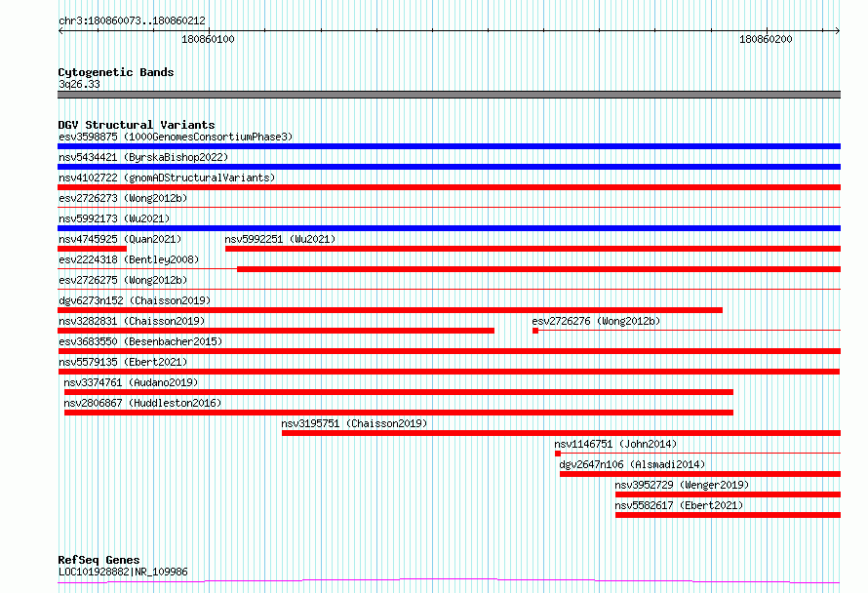Open dgv6273n152 (Chaisson2019) variant

point(135,300)
